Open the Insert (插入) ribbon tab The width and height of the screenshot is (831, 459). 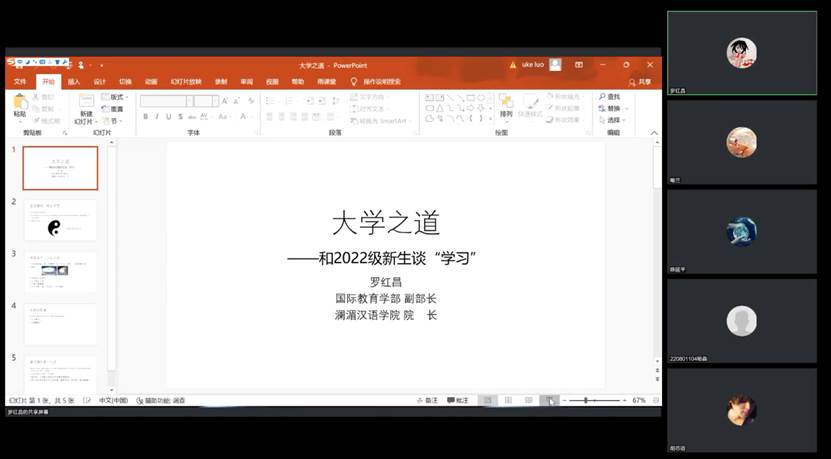[74, 82]
